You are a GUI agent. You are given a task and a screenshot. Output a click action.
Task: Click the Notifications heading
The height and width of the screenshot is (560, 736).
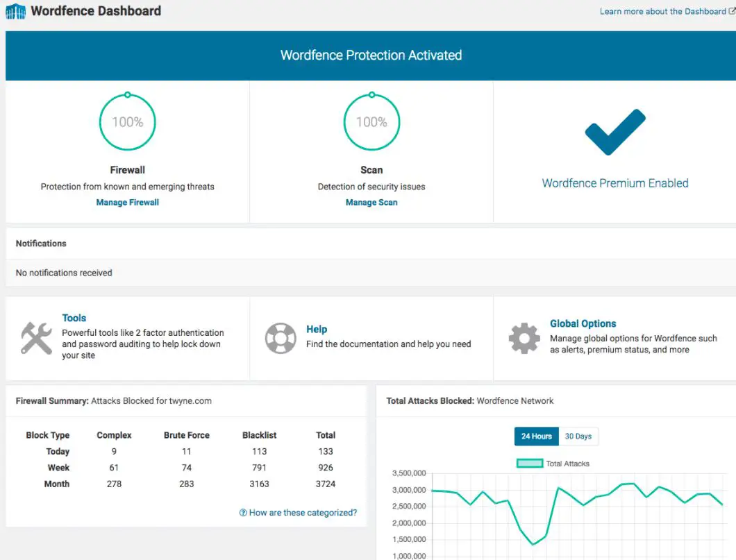tap(41, 244)
